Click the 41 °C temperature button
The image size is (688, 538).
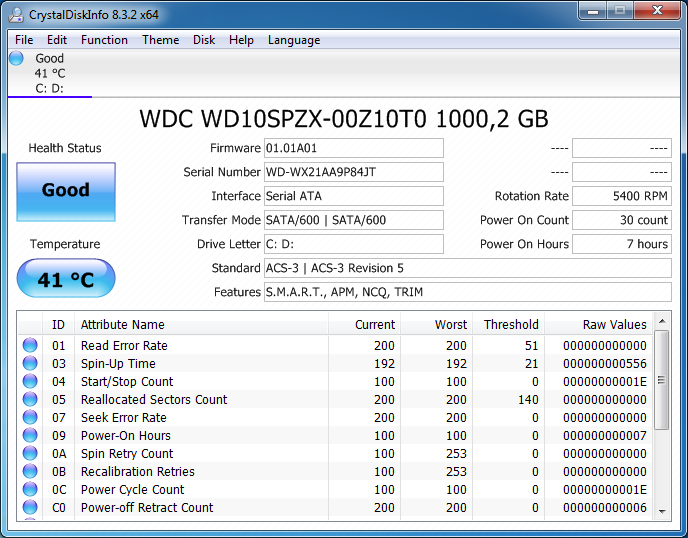point(66,278)
